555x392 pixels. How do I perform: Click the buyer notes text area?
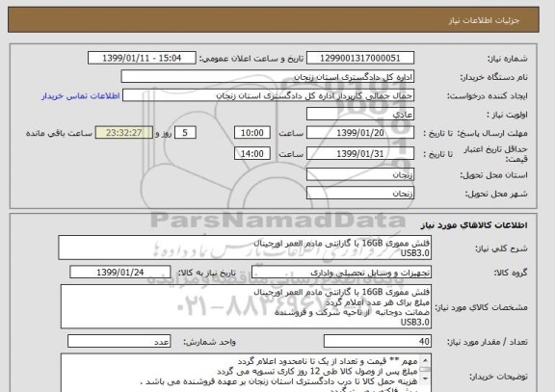pyautogui.click(x=246, y=373)
